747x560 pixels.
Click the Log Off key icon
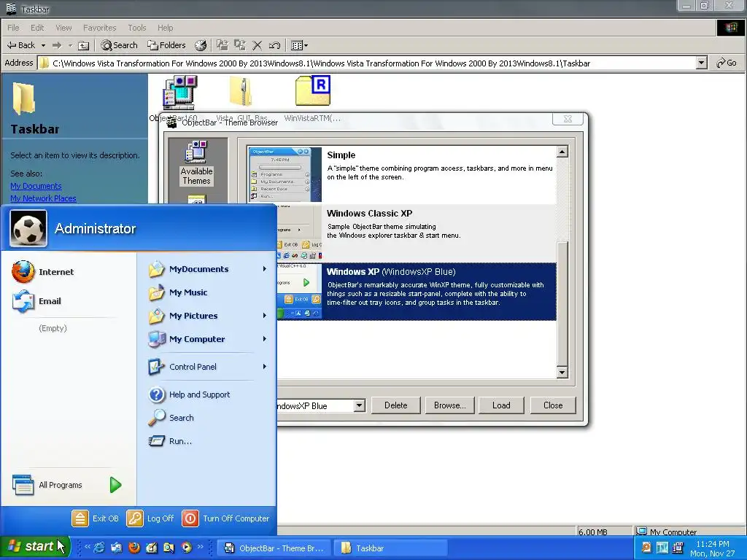(x=135, y=518)
